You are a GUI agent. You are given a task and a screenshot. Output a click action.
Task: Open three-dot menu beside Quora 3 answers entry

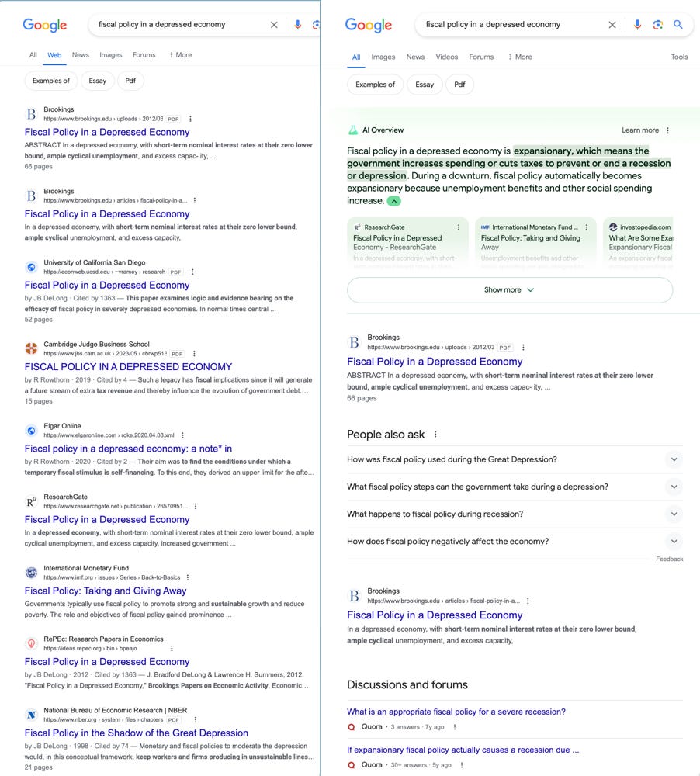[x=455, y=727]
